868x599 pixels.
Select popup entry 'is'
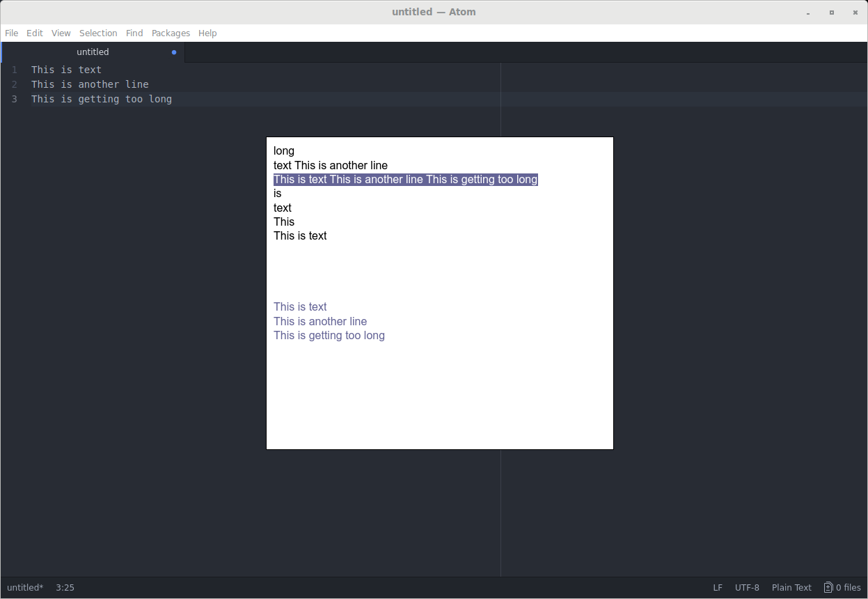coord(278,194)
